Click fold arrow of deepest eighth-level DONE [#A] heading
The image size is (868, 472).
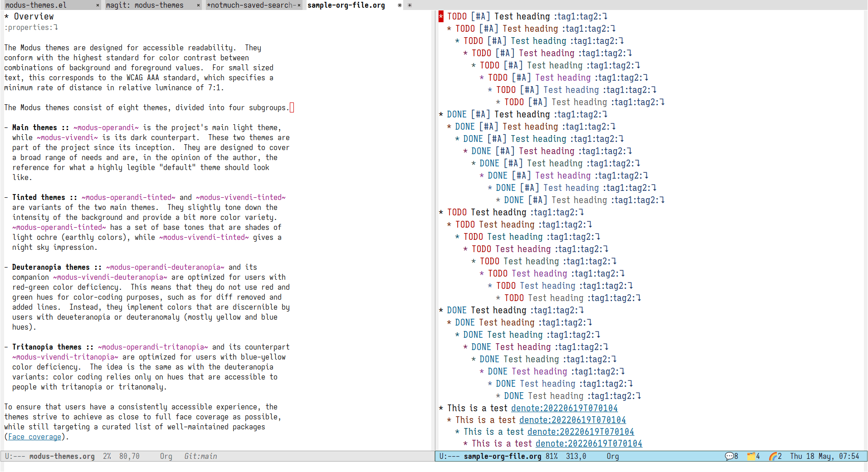pos(662,200)
